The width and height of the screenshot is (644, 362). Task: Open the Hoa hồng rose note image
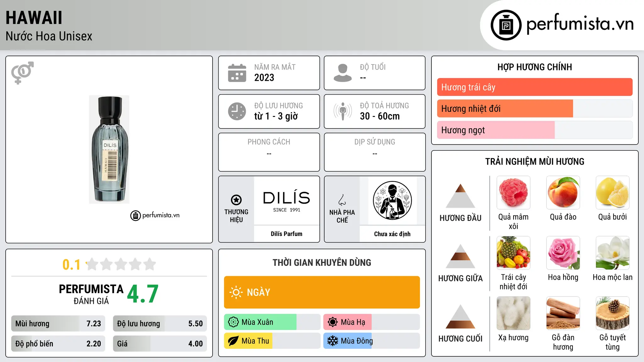coord(563,253)
